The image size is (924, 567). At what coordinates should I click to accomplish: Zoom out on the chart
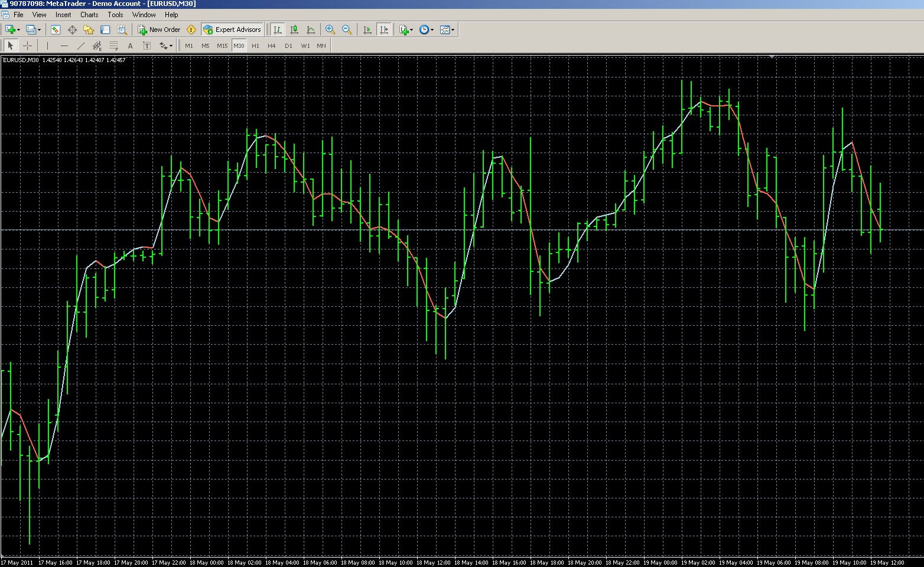tap(347, 30)
